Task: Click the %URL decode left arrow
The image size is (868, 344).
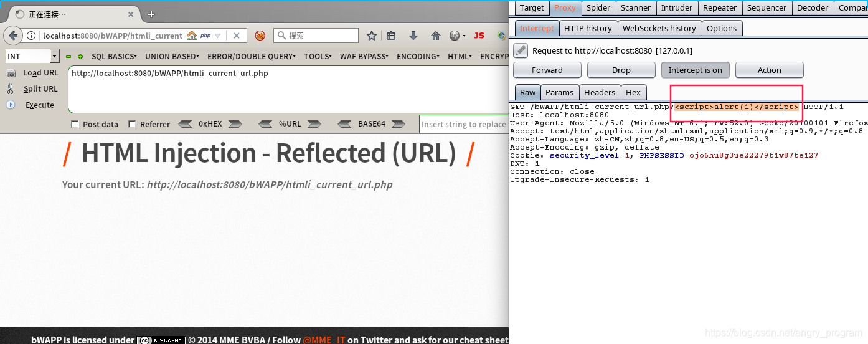Action: point(265,124)
